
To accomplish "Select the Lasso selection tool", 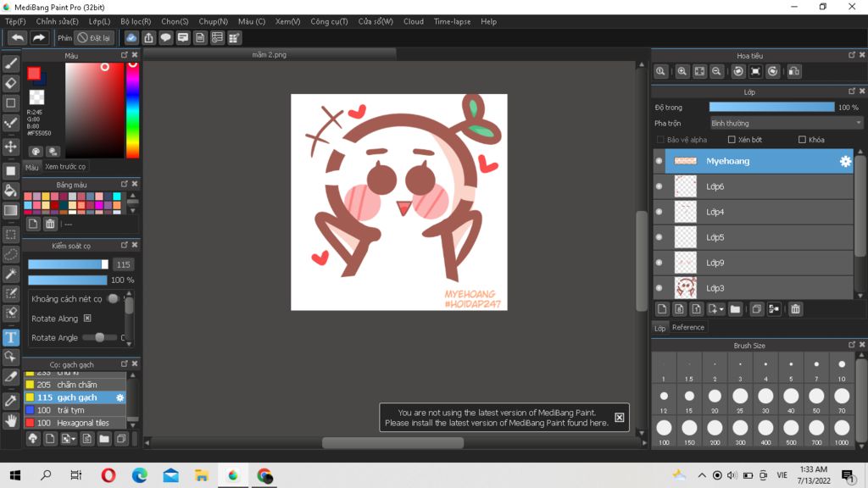I will pyautogui.click(x=10, y=254).
